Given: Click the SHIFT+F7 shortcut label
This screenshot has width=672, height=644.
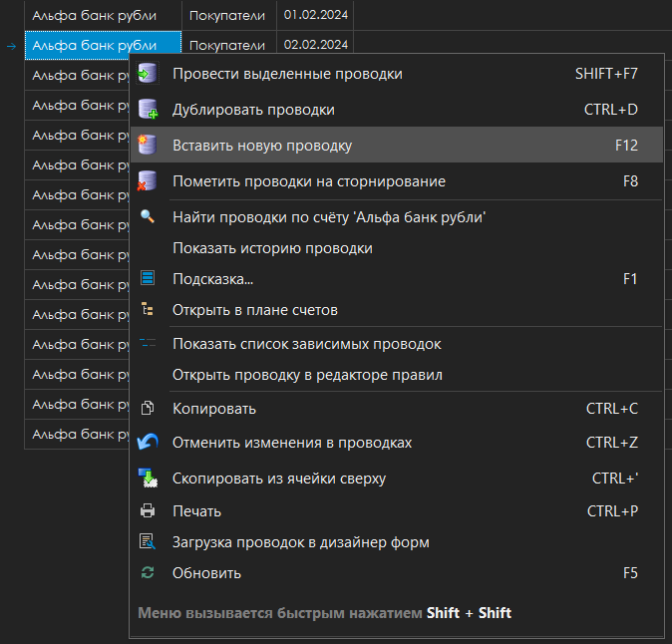Looking at the screenshot, I should point(606,74).
